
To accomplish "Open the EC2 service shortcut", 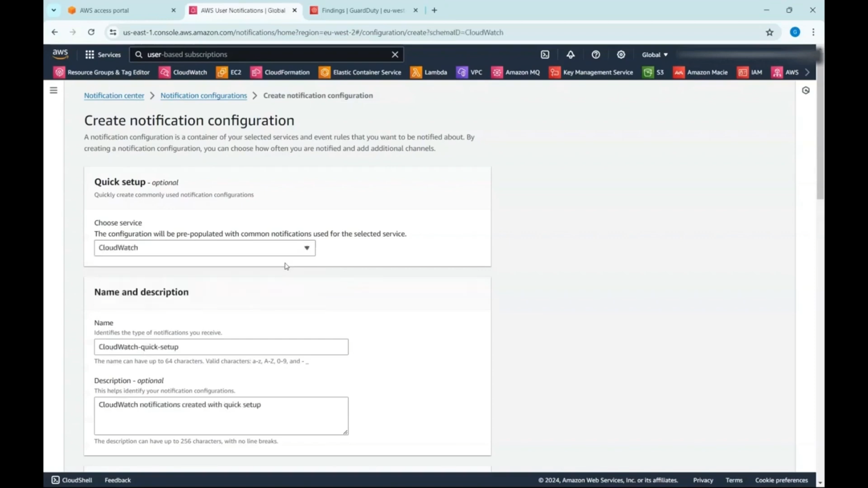I will tap(235, 72).
